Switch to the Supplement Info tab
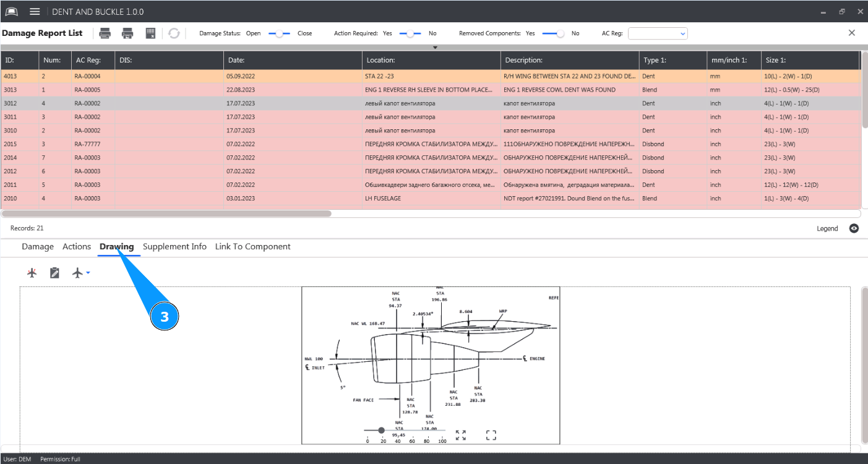Viewport: 868px width, 464px height. tap(174, 246)
